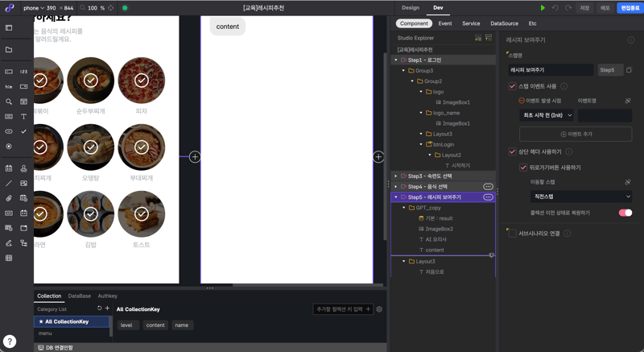The width and height of the screenshot is (644, 352).
Task: Click the redo arrow icon
Action: click(x=568, y=8)
